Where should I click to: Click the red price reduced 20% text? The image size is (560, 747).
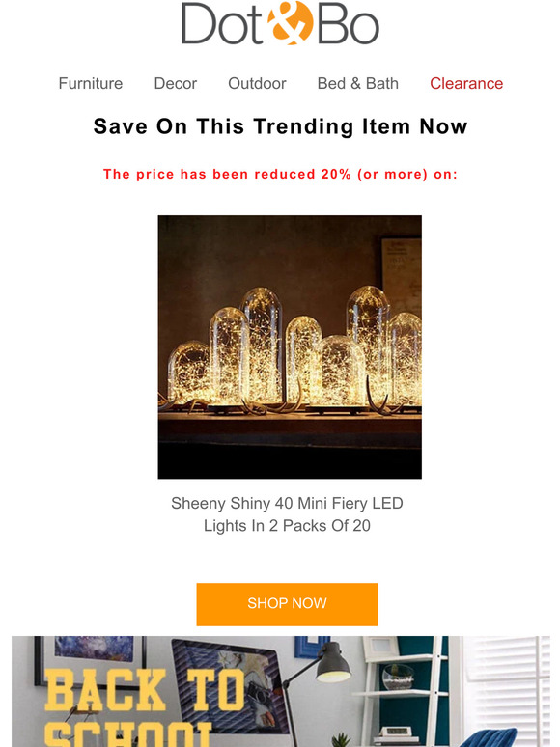click(x=280, y=175)
